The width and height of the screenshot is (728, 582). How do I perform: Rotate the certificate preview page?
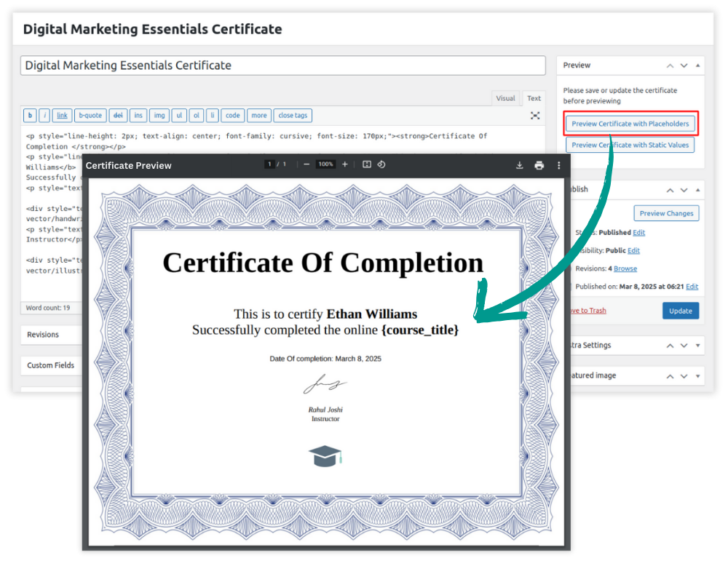point(381,164)
